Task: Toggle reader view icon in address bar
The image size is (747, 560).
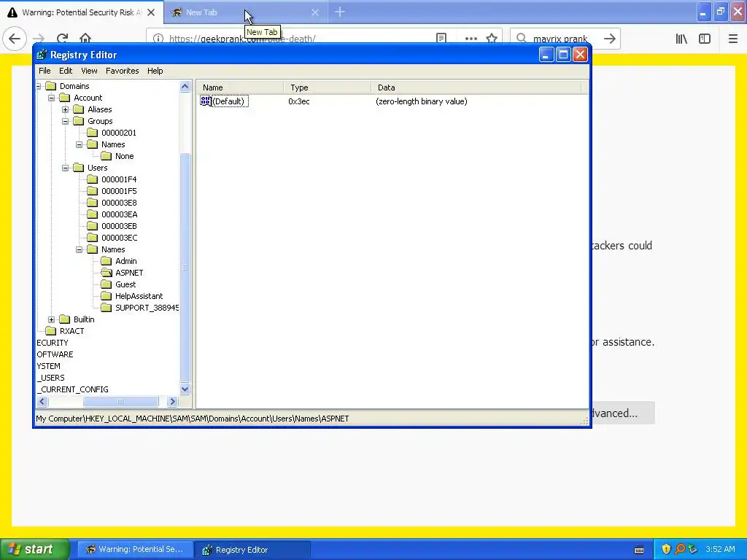Action: [441, 38]
